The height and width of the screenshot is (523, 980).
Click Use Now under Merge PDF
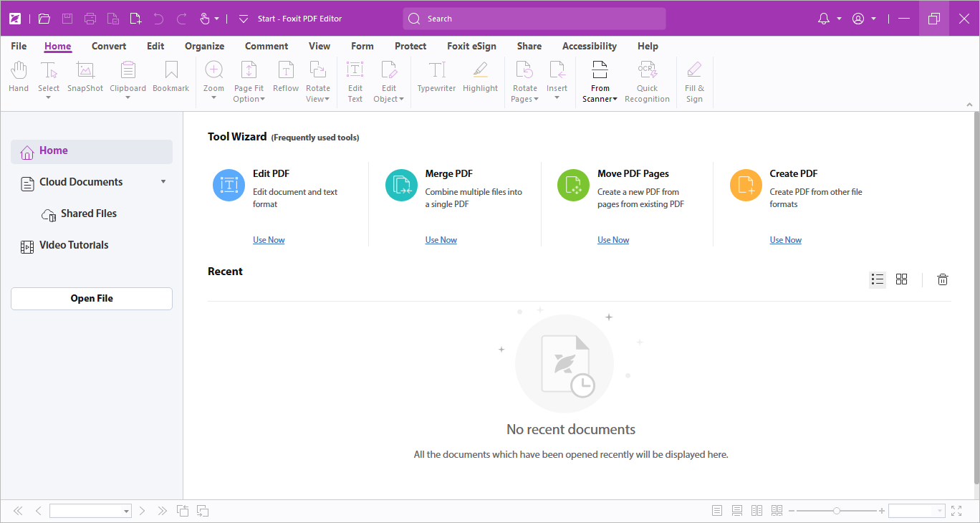point(441,240)
